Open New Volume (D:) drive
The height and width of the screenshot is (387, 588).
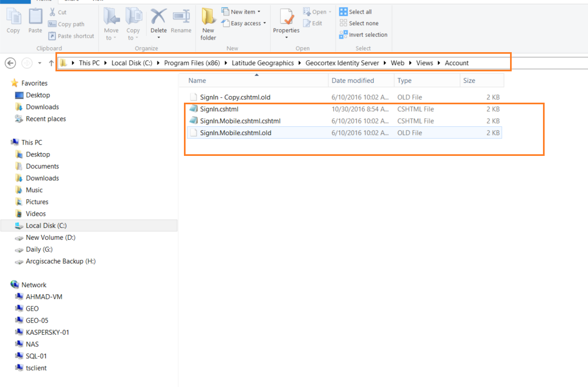(x=51, y=238)
